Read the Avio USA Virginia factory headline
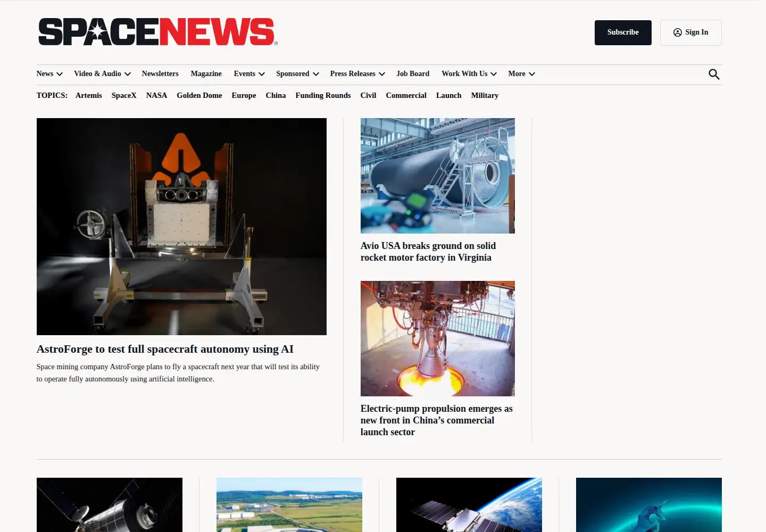Image resolution: width=766 pixels, height=532 pixels. click(428, 252)
